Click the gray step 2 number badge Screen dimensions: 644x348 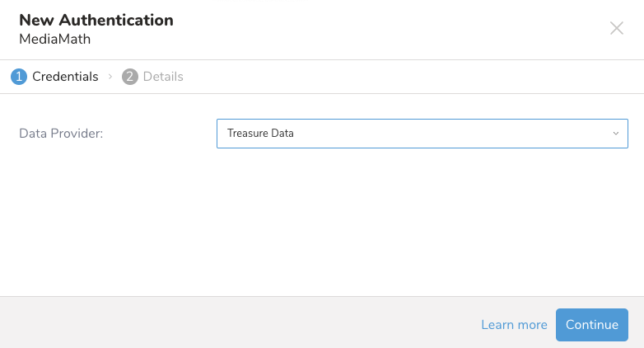point(129,77)
